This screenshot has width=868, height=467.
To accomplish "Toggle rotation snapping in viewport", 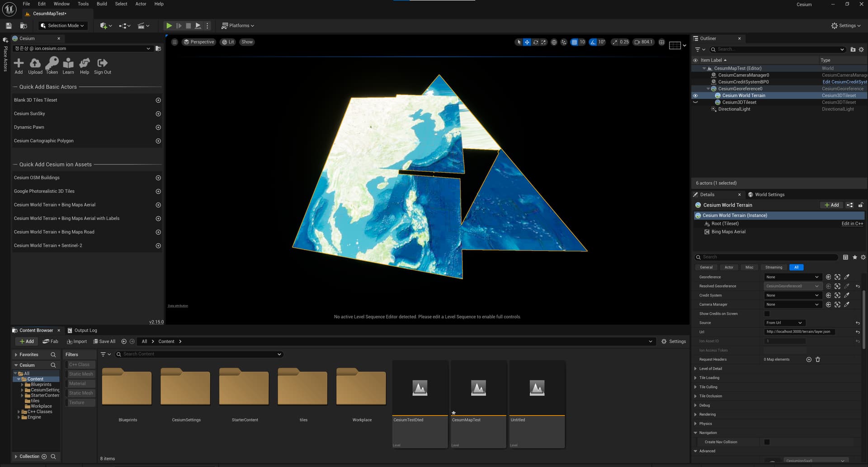I will (593, 42).
